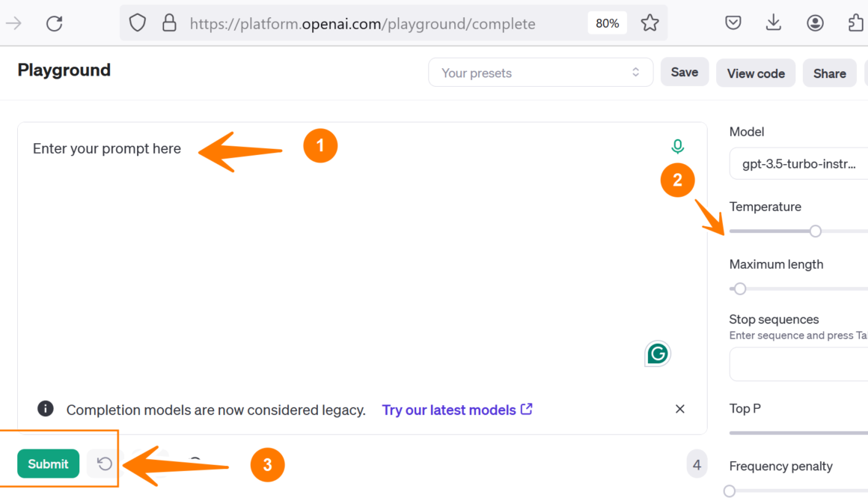Dismiss the legacy completion models notice
This screenshot has height=498, width=868.
click(679, 409)
